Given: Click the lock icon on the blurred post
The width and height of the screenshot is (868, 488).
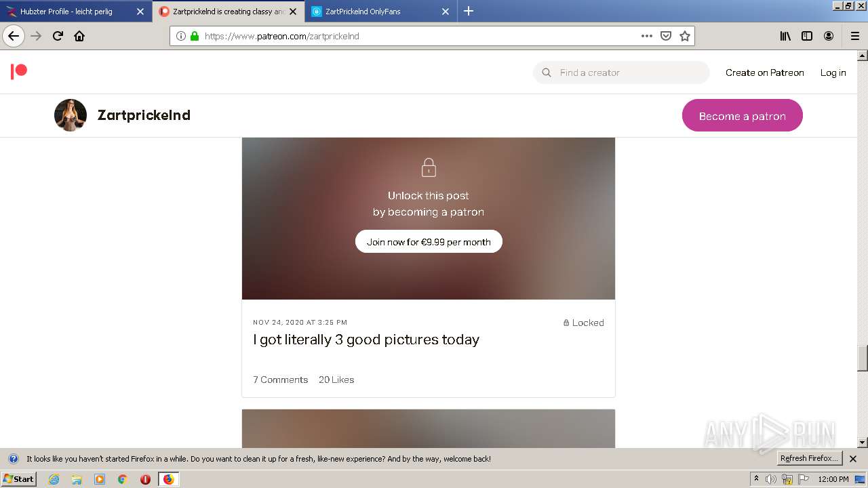Looking at the screenshot, I should coord(429,167).
